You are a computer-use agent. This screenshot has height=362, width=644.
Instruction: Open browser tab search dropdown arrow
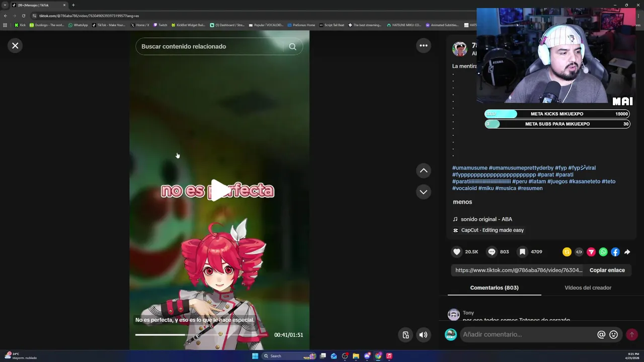[5, 5]
